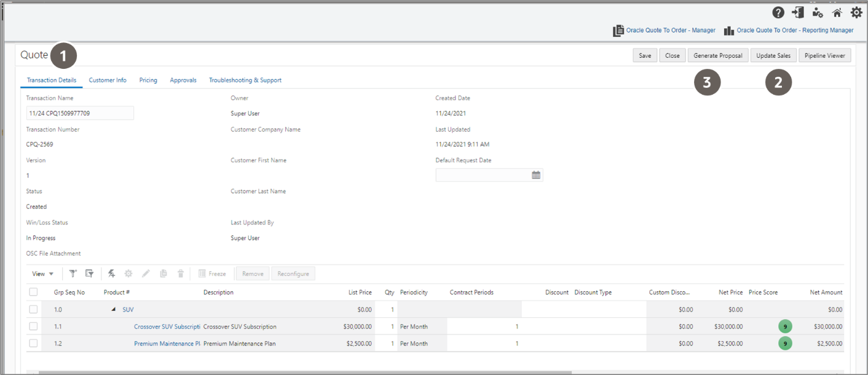868x375 pixels.
Task: Click inside the Transaction Name field
Action: (79, 113)
